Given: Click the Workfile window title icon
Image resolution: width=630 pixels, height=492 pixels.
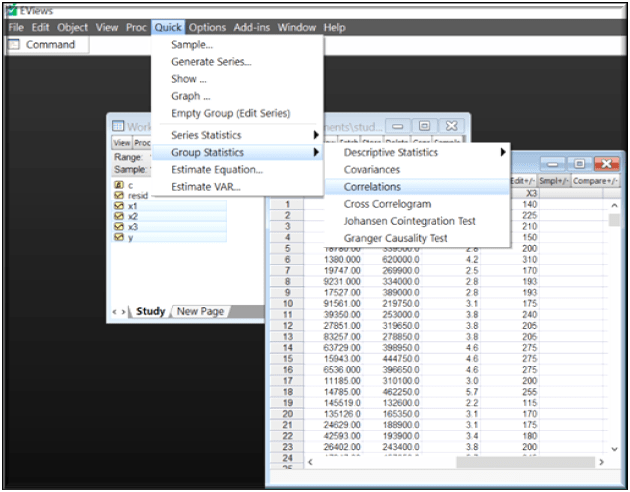Looking at the screenshot, I should (x=118, y=127).
